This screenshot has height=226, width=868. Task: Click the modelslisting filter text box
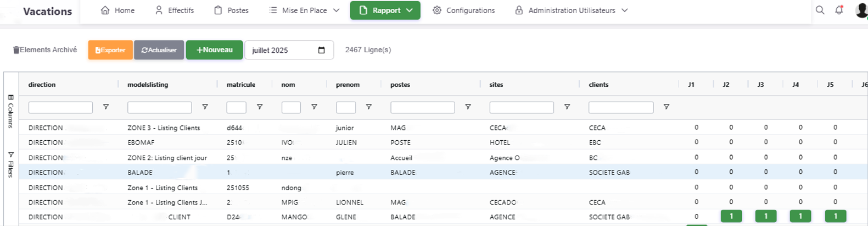pyautogui.click(x=159, y=107)
